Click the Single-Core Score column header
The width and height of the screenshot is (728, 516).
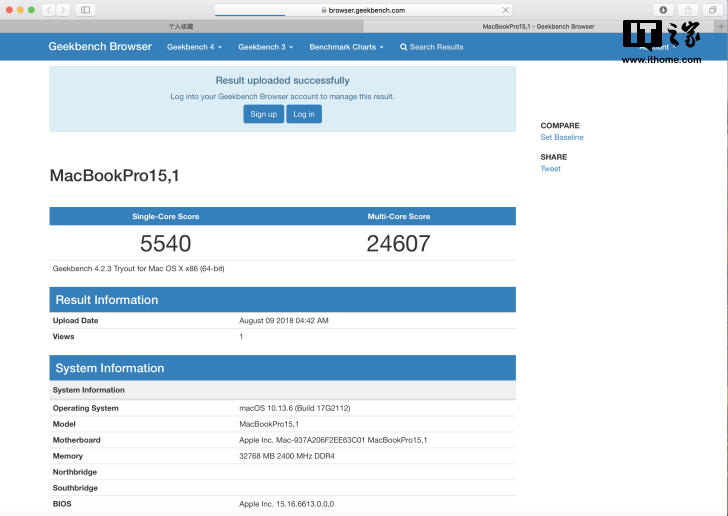[x=166, y=216]
